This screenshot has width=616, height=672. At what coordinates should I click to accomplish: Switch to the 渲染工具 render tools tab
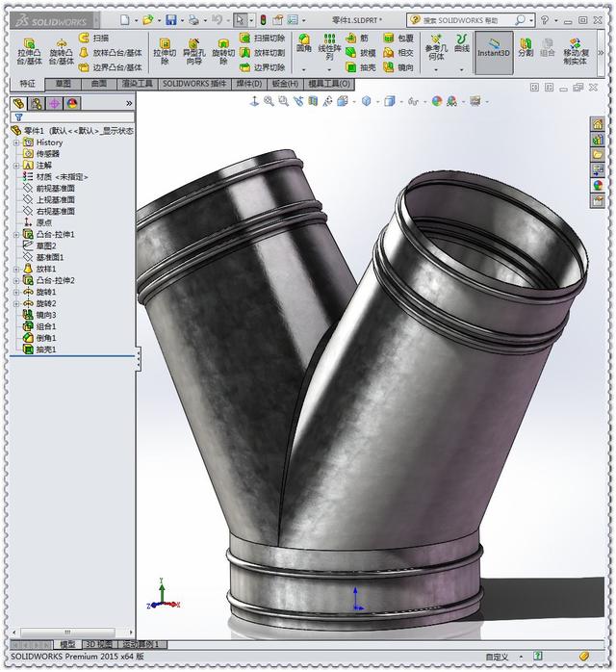pyautogui.click(x=137, y=84)
